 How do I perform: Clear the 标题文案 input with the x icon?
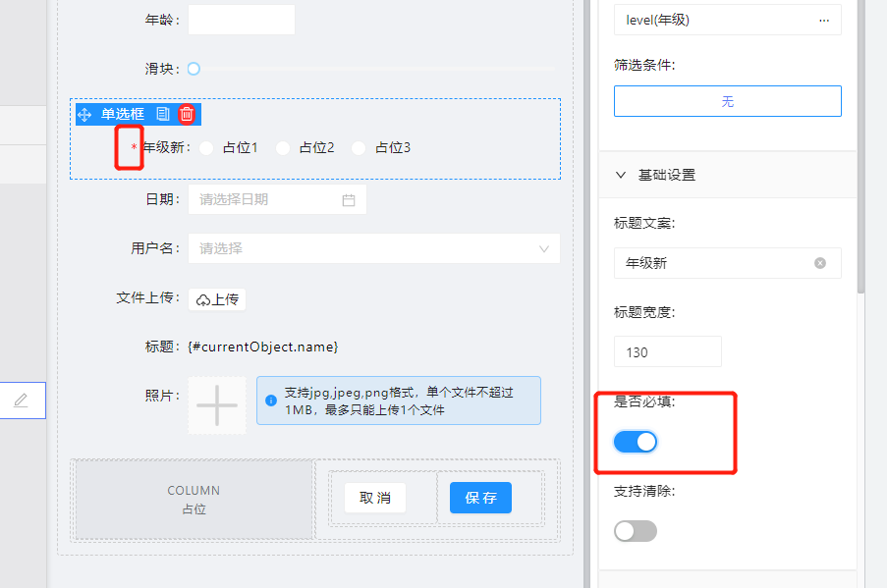(x=819, y=263)
